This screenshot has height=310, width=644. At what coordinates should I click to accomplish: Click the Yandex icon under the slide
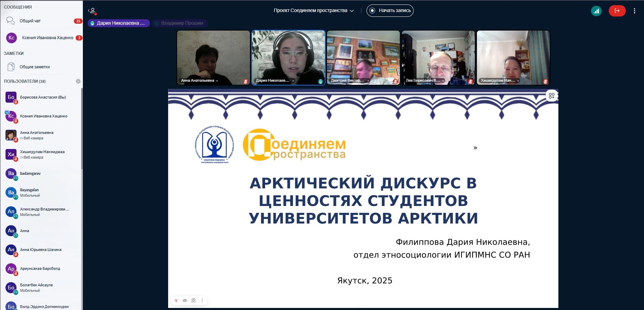(x=176, y=301)
